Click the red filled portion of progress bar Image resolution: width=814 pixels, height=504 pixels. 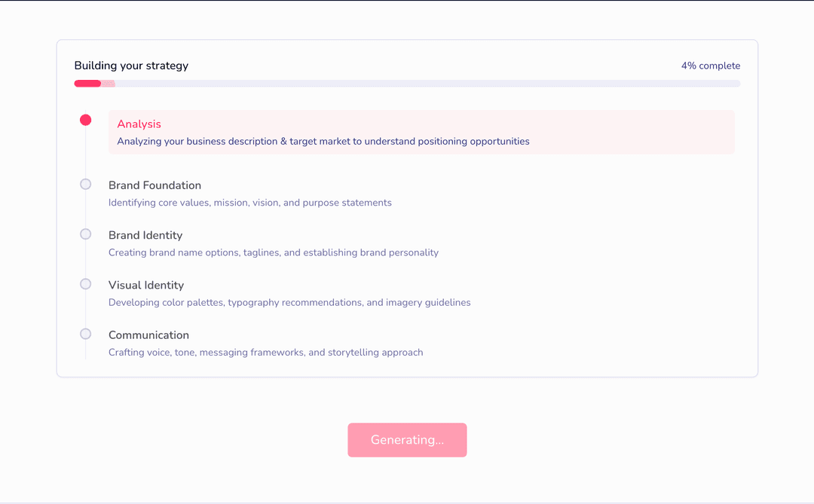(87, 84)
